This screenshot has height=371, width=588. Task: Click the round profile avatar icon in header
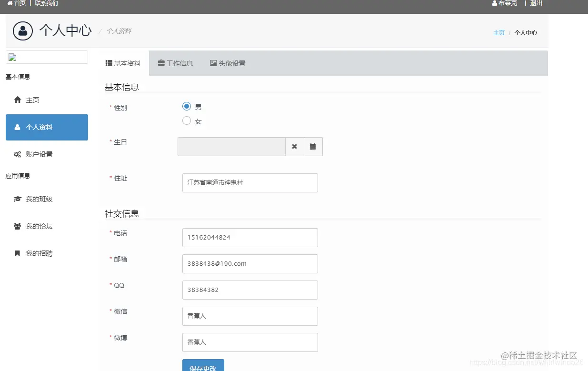click(23, 31)
